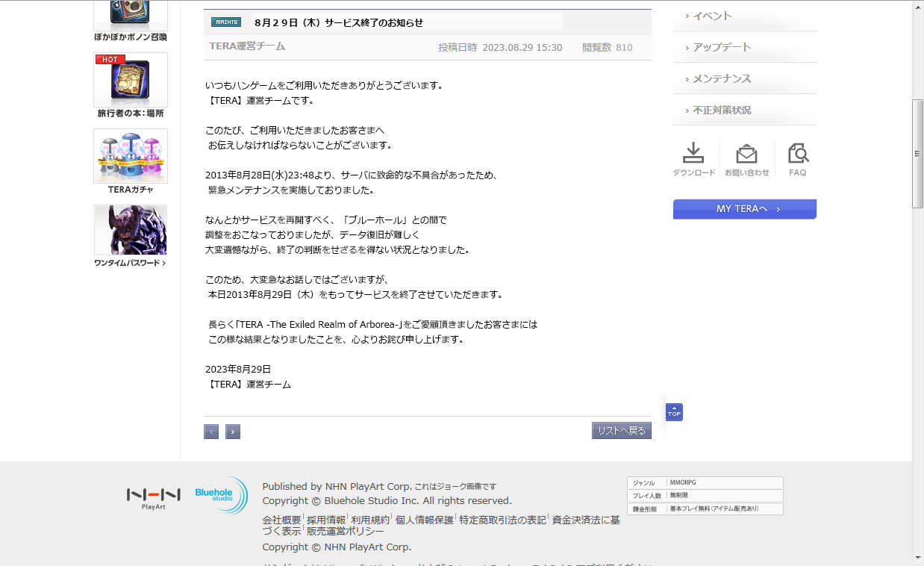Image resolution: width=924 pixels, height=566 pixels.
Task: Go to previous post arrow button
Action: click(211, 432)
